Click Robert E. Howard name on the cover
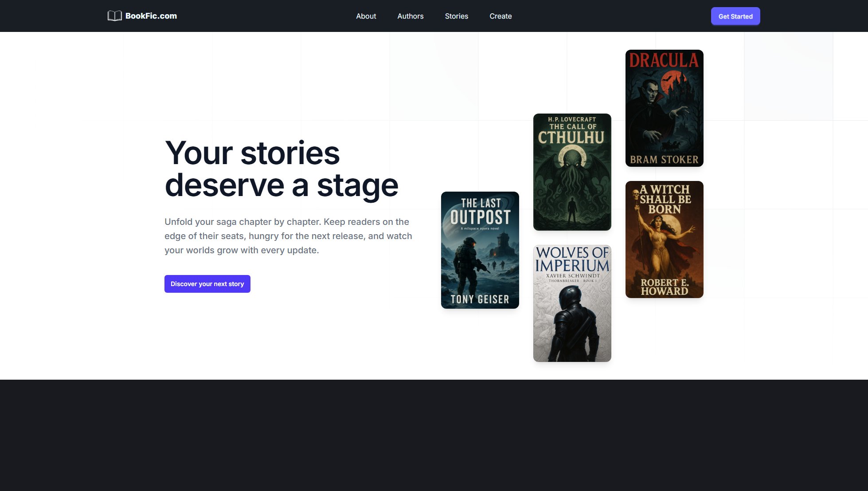The image size is (868, 491). [664, 287]
